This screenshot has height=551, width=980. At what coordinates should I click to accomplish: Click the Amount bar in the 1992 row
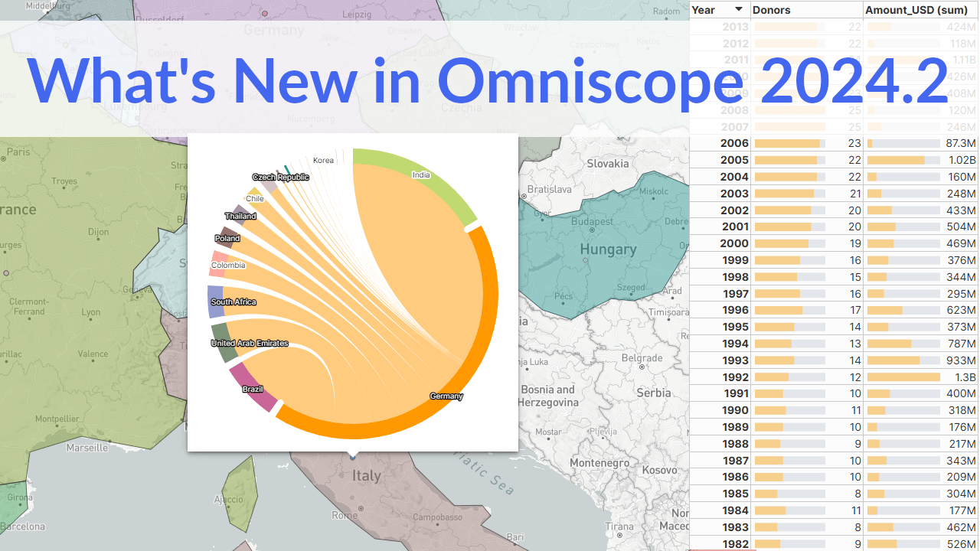pyautogui.click(x=903, y=377)
